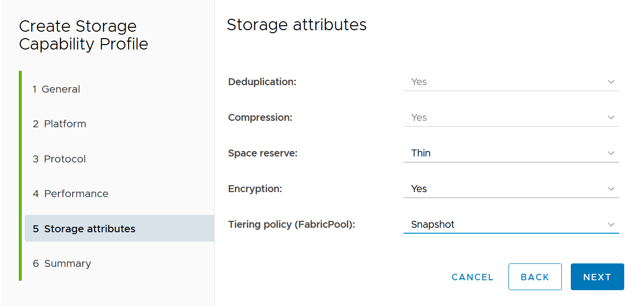Select the 'Snapshot' value in Tiering policy
644x306 pixels.
433,224
